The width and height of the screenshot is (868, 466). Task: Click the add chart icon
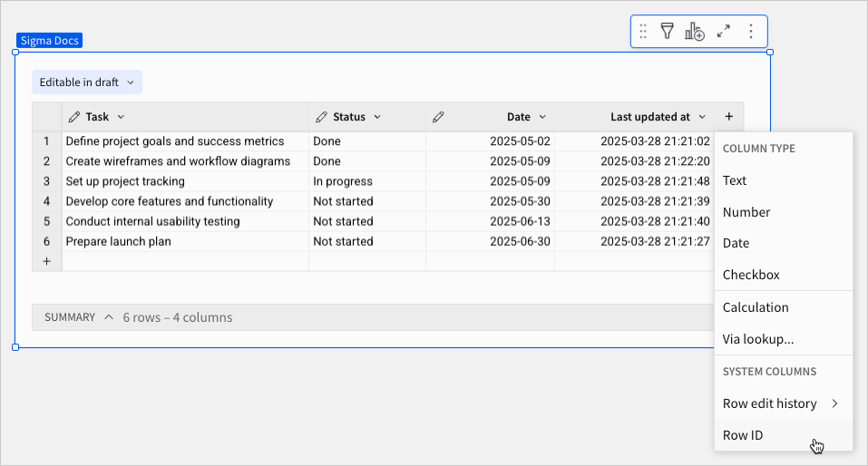[695, 32]
